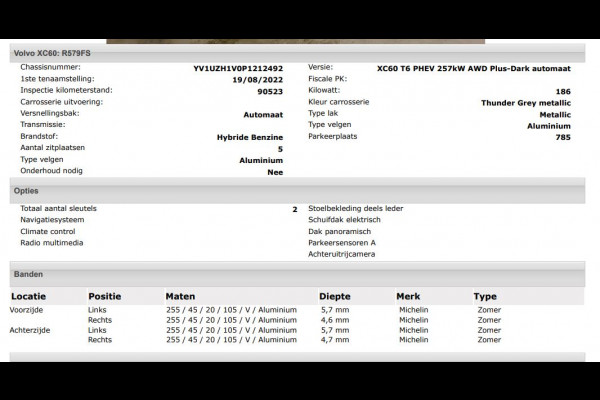The width and height of the screenshot is (600, 400).
Task: Click seat count value 5
Action: pyautogui.click(x=280, y=149)
